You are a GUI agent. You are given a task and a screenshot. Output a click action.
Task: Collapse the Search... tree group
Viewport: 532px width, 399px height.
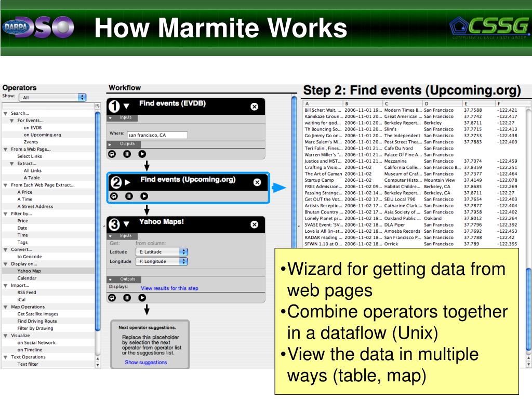coord(5,113)
